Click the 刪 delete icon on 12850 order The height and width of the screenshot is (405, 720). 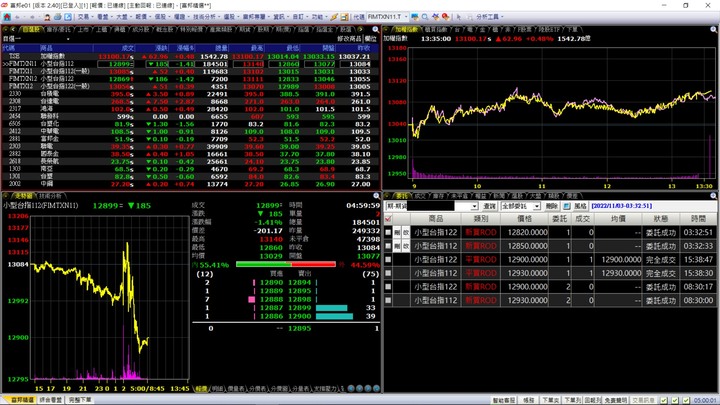[397, 246]
